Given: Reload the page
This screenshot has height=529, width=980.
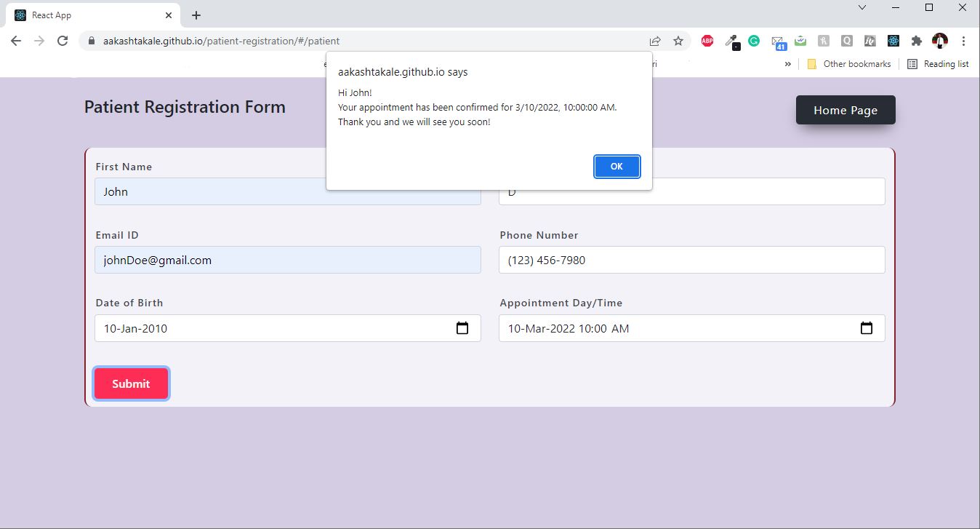Looking at the screenshot, I should tap(63, 41).
